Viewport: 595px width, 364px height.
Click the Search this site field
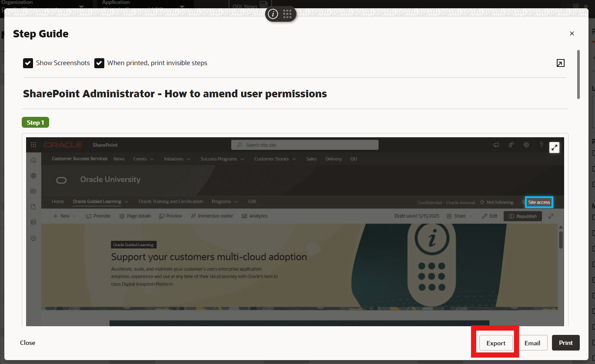click(x=305, y=145)
